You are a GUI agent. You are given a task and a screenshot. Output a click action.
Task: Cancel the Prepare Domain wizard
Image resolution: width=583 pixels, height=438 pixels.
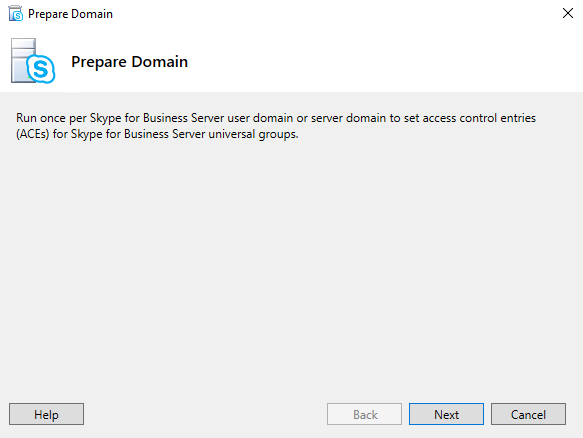click(x=528, y=414)
